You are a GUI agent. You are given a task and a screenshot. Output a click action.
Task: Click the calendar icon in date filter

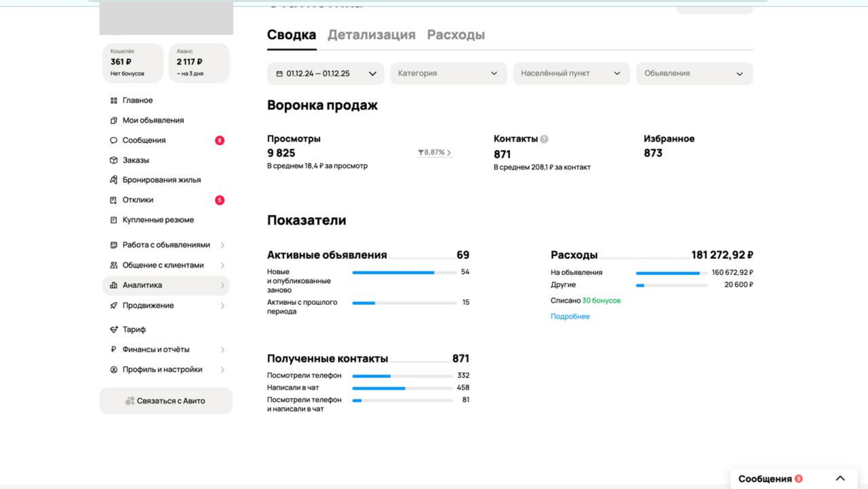280,74
